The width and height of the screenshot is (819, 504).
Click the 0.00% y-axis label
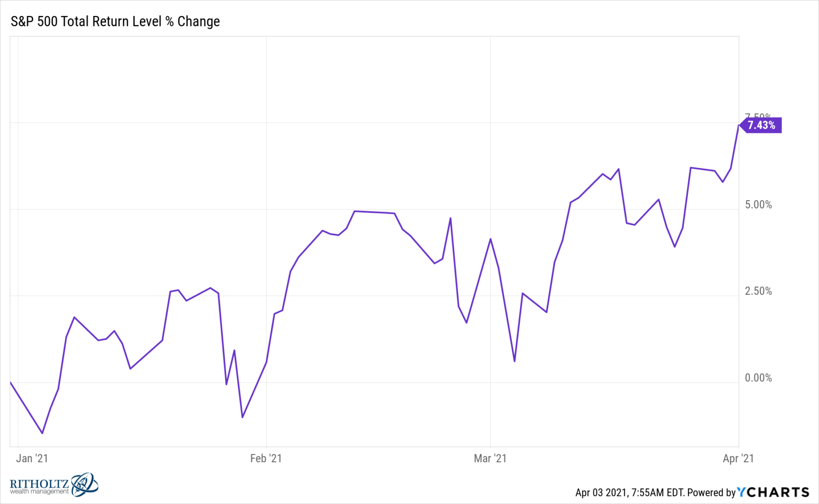[758, 378]
